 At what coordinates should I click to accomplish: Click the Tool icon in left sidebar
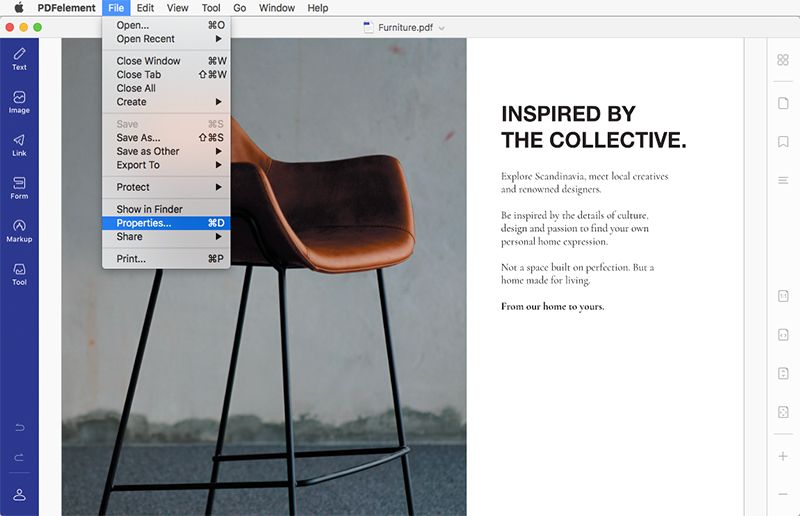[x=19, y=273]
